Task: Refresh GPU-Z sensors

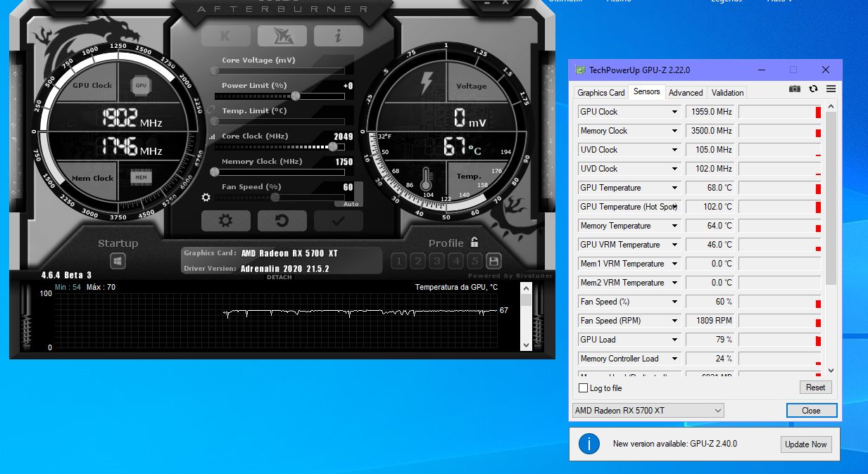Action: pos(813,89)
